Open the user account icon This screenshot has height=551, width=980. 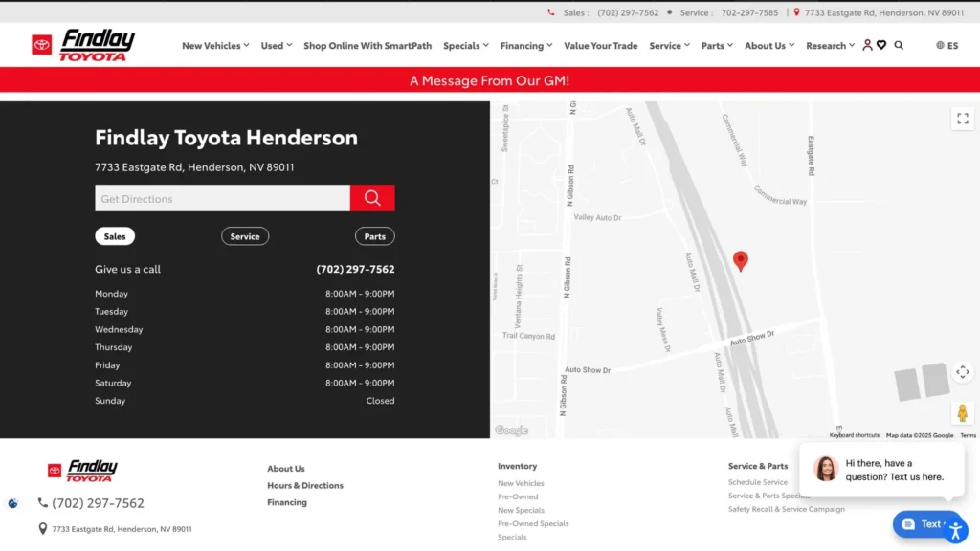tap(867, 45)
